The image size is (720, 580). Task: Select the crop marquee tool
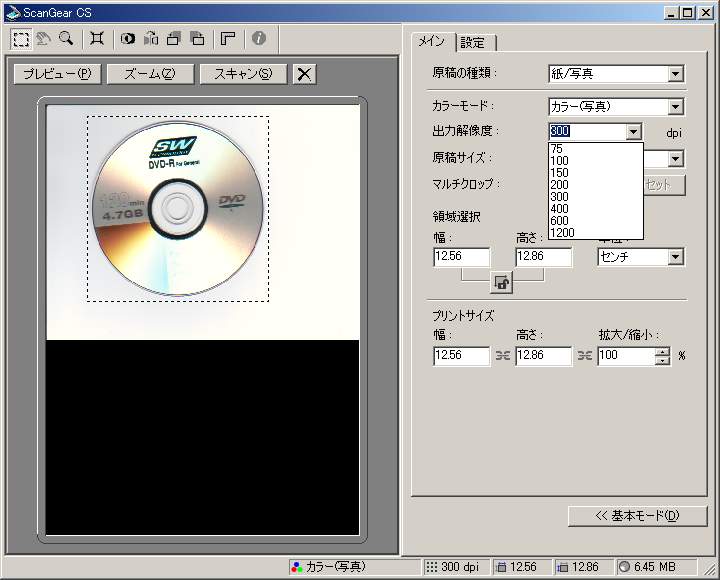[x=21, y=39]
